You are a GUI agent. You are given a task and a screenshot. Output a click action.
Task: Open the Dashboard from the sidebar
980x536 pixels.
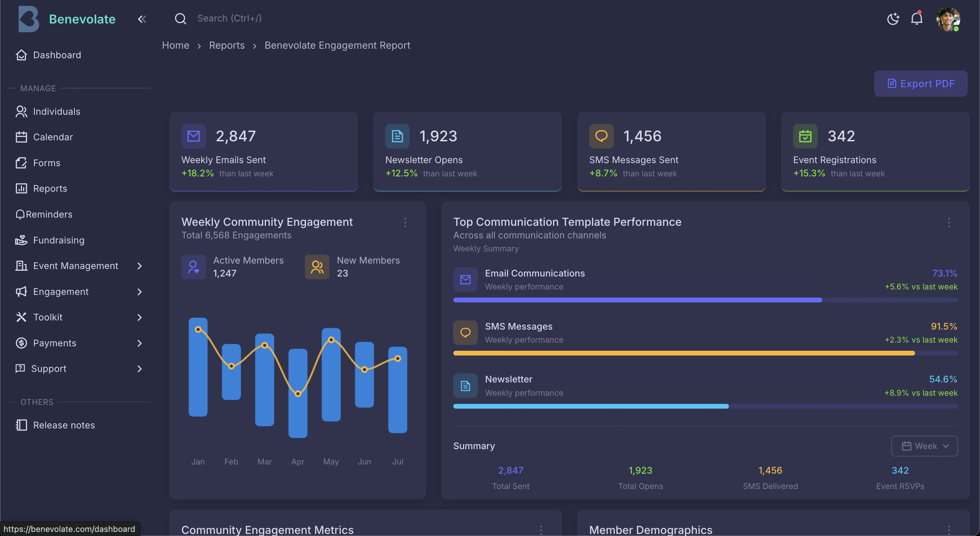[57, 55]
